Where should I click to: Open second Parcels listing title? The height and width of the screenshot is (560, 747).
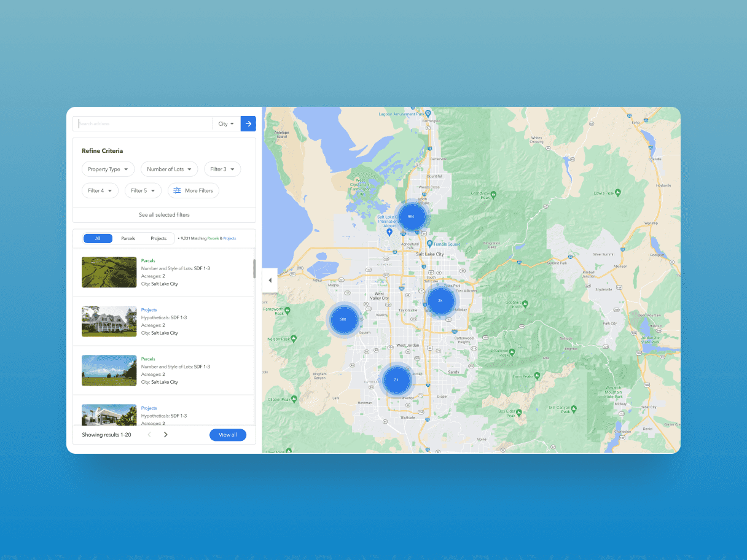[148, 359]
